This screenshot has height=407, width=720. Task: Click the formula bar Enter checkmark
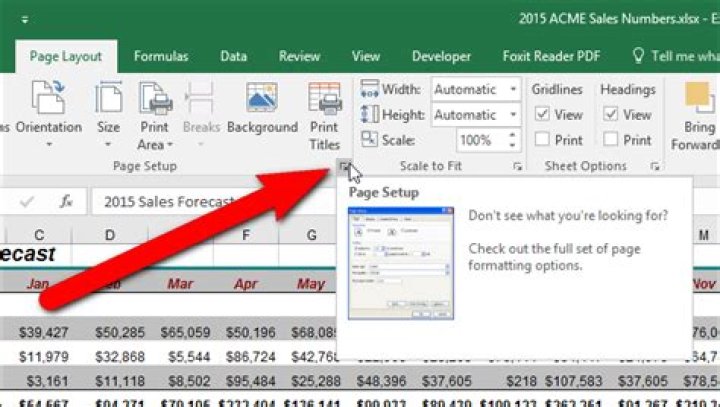click(27, 201)
